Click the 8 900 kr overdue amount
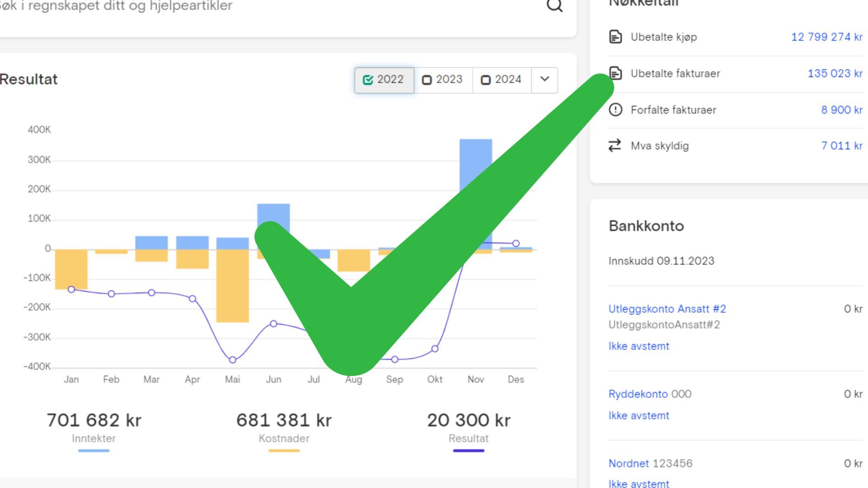This screenshot has height=488, width=868. coord(841,110)
